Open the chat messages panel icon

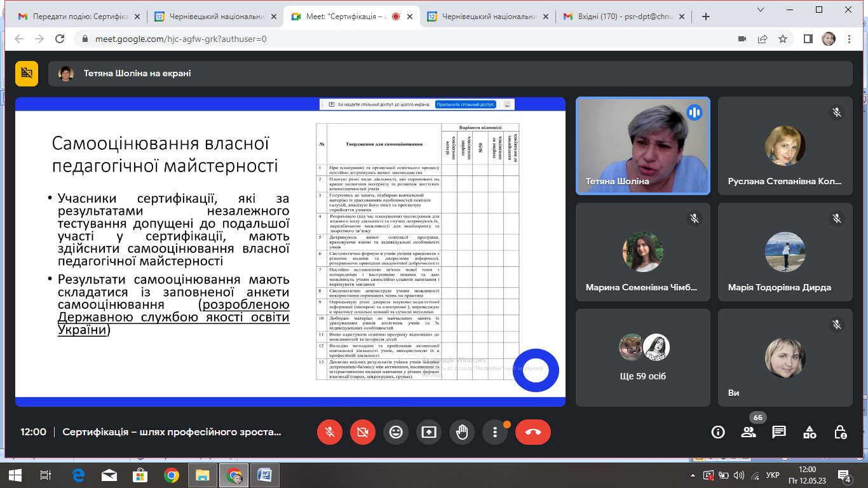pos(779,432)
